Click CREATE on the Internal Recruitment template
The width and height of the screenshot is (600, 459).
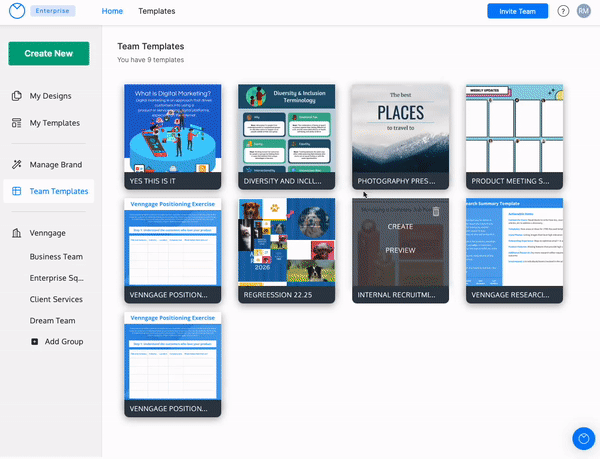[400, 227]
